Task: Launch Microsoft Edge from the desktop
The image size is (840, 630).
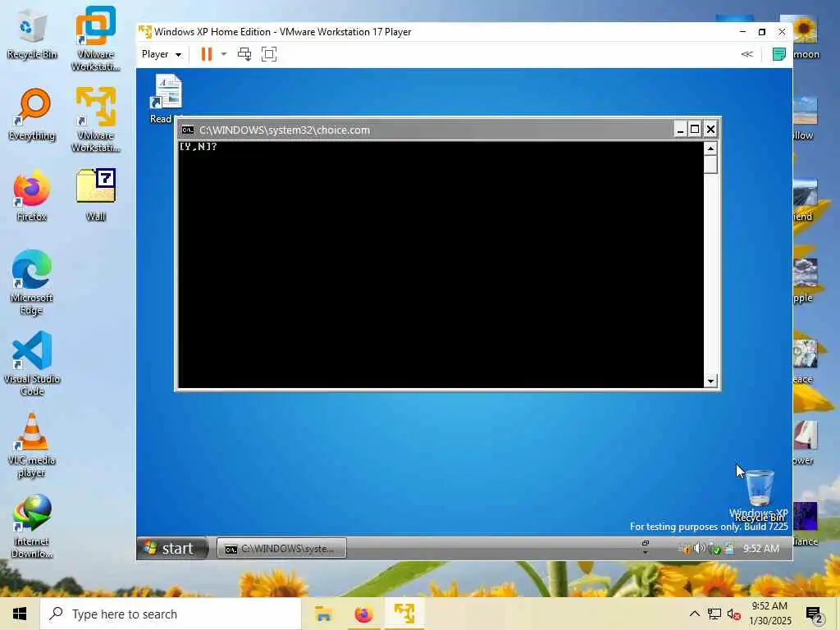Action: click(x=32, y=282)
